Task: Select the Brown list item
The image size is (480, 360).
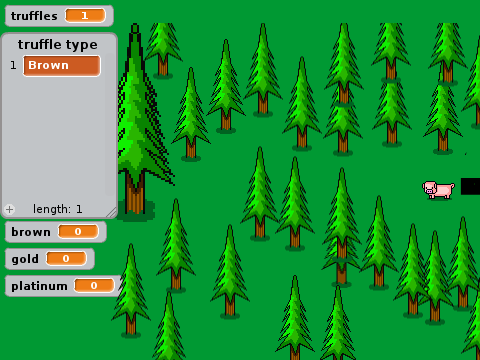Action: click(62, 66)
